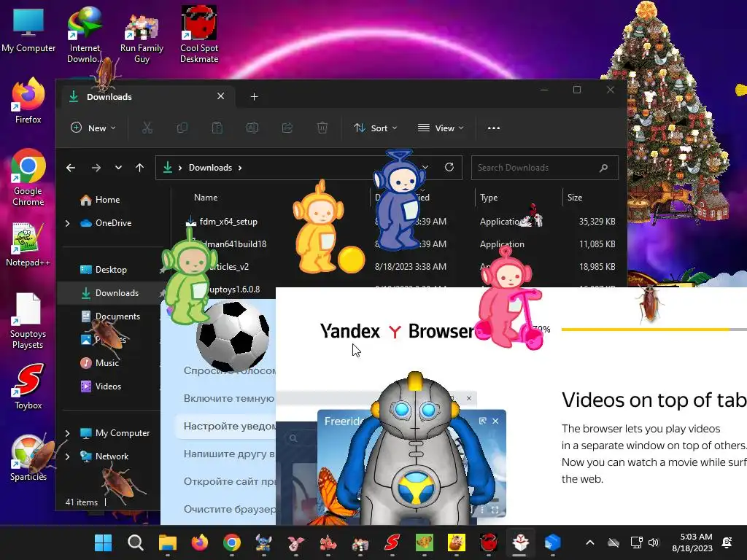The width and height of the screenshot is (747, 560).
Task: Close Freeride video popup in Yandex preview
Action: pos(495,421)
